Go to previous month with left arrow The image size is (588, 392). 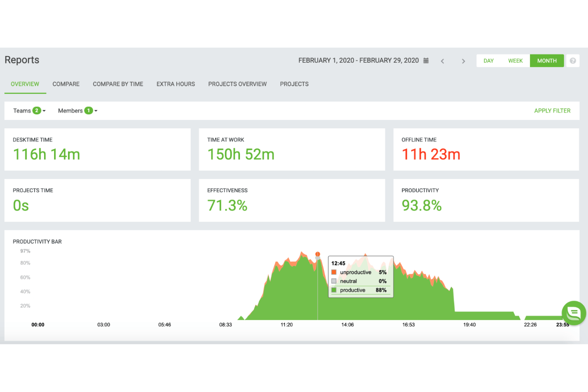click(442, 61)
